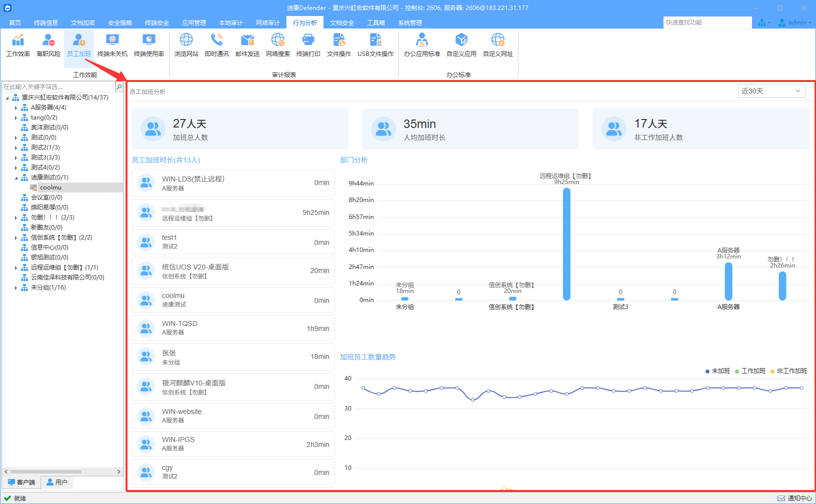Click the 加班总人数 card icon

tap(153, 129)
